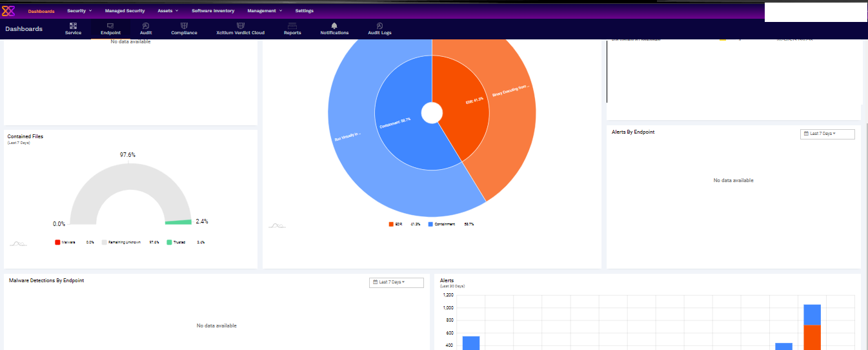This screenshot has height=350, width=868.
Task: Open Last 7 Days dropdown in Malware Detections
Action: tap(396, 282)
